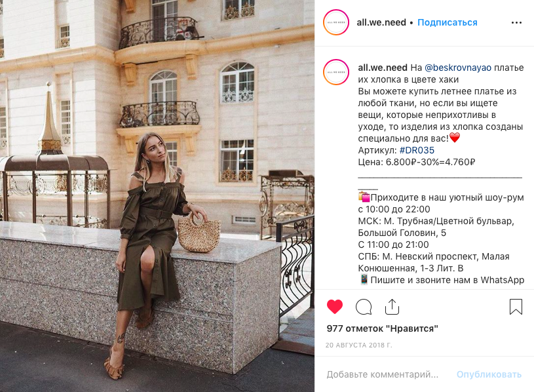Click the post photo of the woman

pos(157,196)
